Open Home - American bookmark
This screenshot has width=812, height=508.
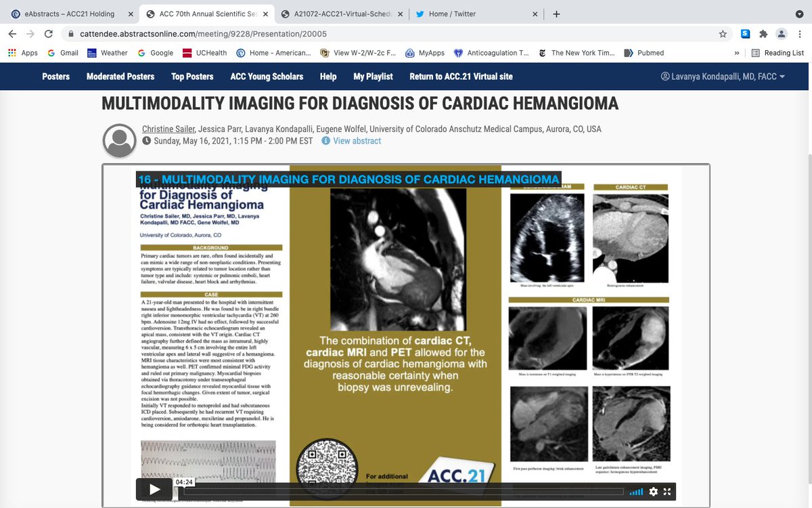click(x=273, y=53)
